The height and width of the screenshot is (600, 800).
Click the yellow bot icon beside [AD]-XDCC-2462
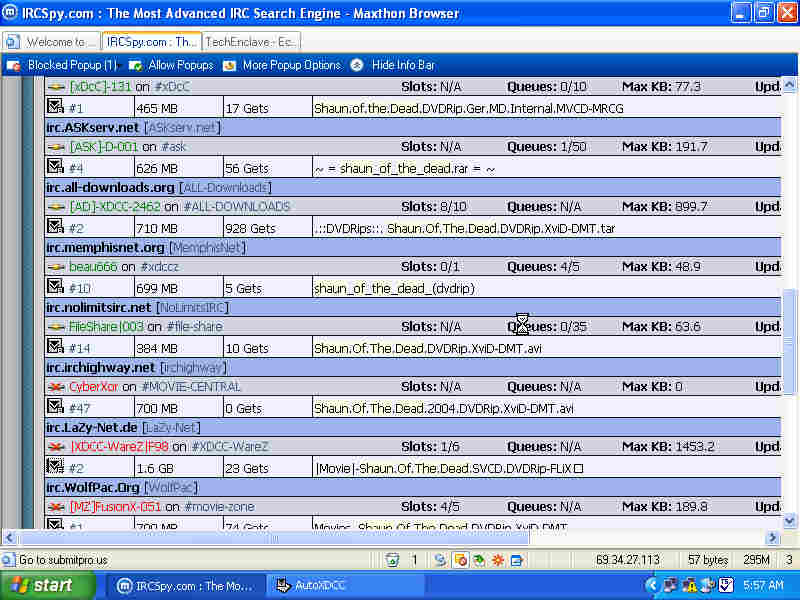click(x=56, y=207)
